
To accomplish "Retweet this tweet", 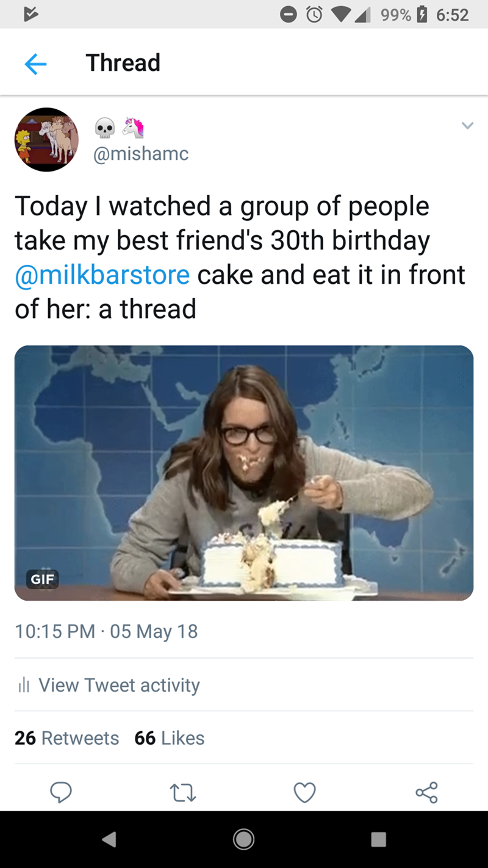I will [182, 792].
